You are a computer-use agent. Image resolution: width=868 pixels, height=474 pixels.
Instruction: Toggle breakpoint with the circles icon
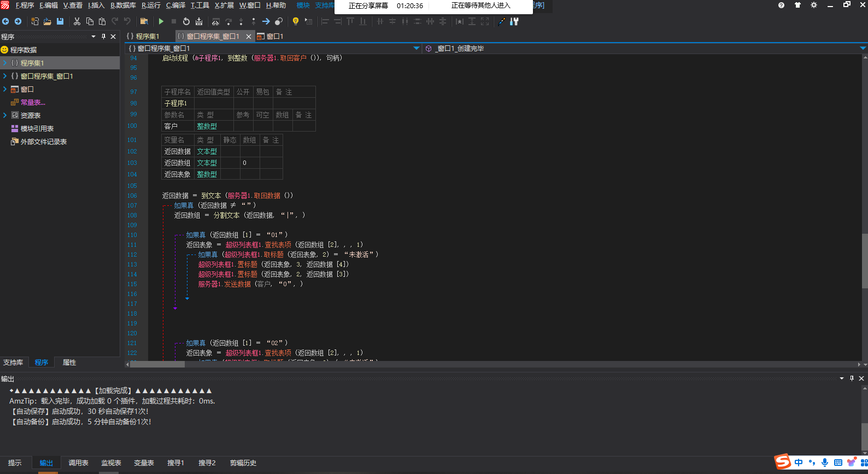(279, 21)
